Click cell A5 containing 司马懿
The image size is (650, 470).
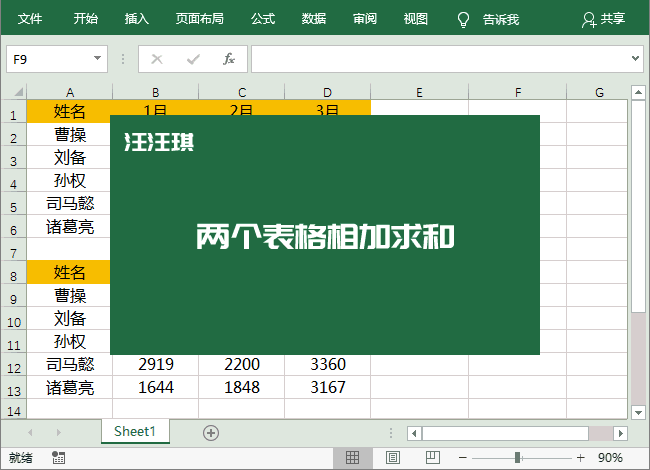pyautogui.click(x=70, y=203)
